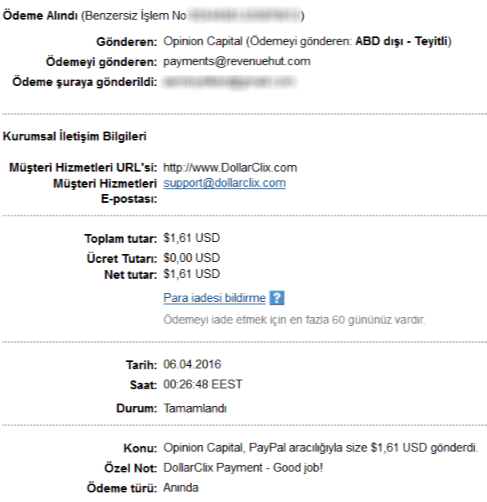Click the date 06.04.2016
487x502 pixels.
(192, 364)
